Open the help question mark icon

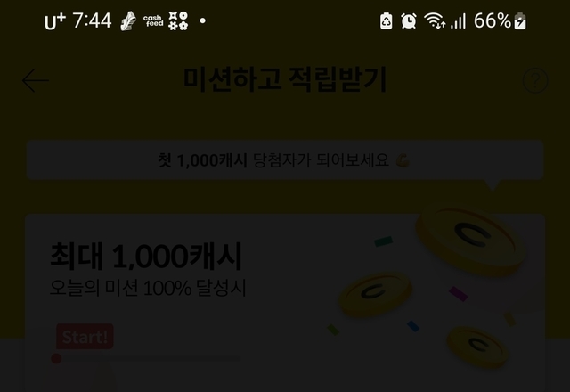(x=535, y=80)
